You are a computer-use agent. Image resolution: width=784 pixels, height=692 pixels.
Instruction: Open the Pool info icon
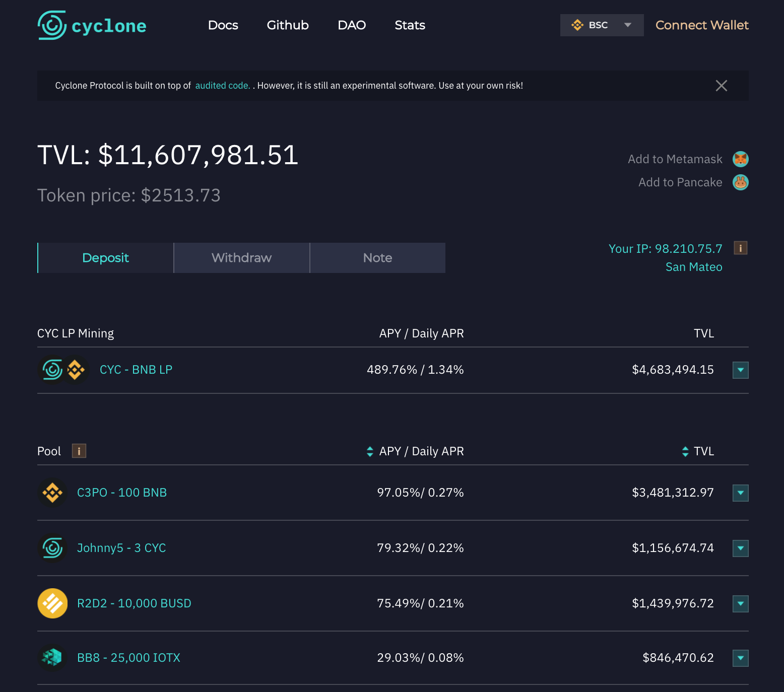point(79,451)
